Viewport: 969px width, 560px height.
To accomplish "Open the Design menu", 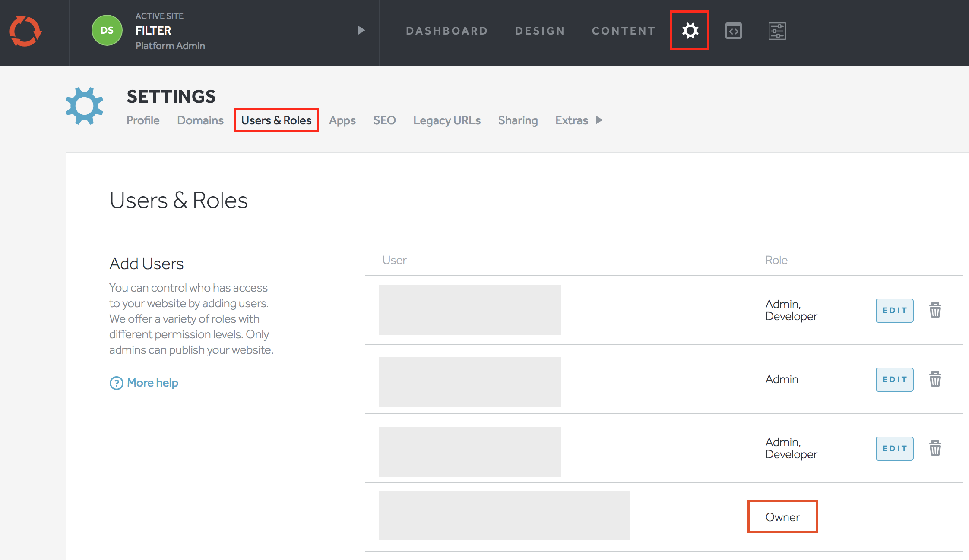I will coord(540,31).
